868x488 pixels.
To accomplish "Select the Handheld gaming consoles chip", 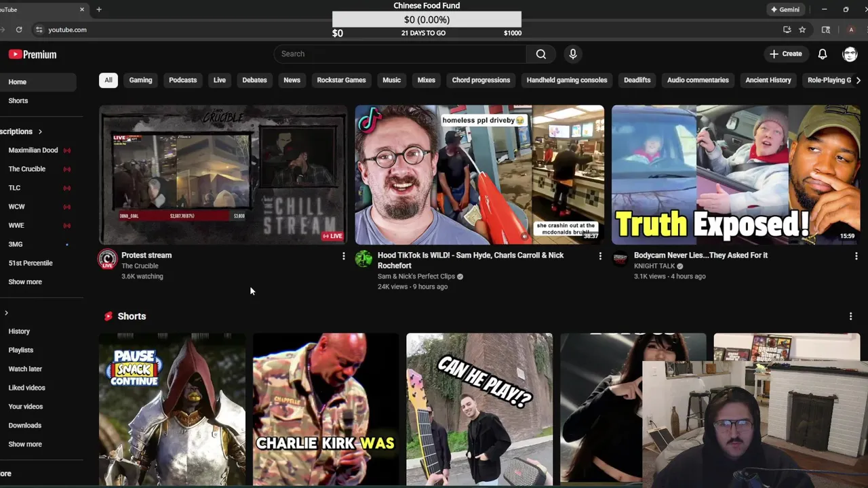I will click(x=567, y=80).
